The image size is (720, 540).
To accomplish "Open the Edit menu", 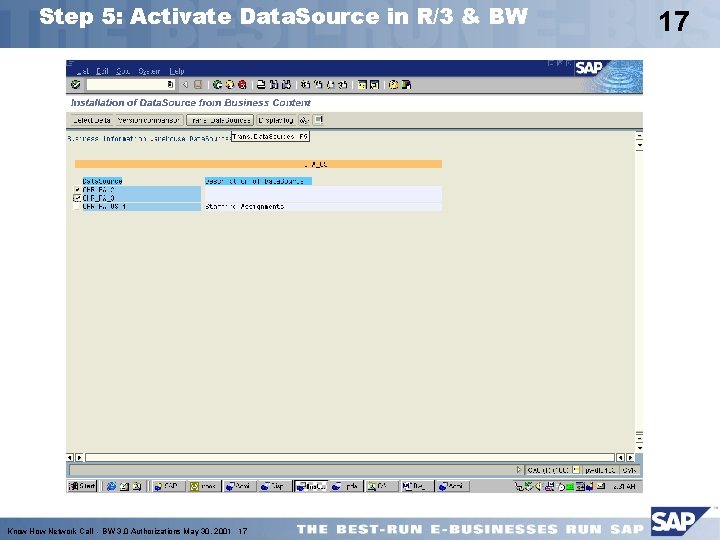I will pyautogui.click(x=102, y=71).
